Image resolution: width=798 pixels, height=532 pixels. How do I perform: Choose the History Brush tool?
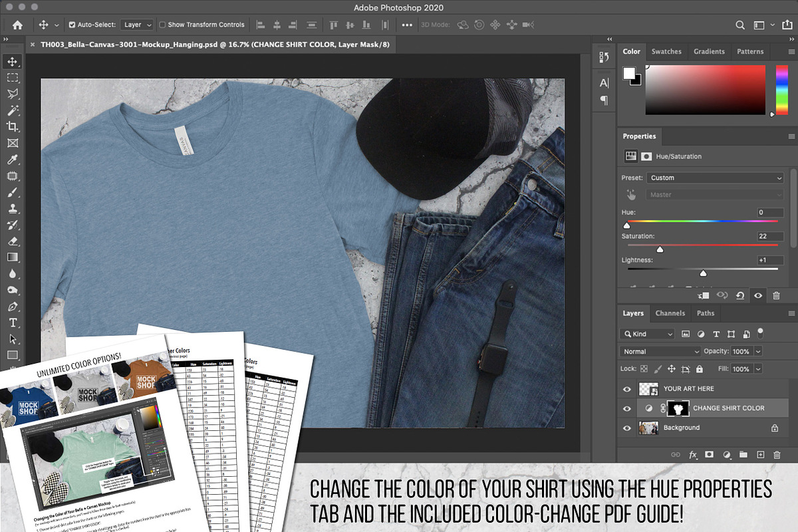(x=13, y=225)
